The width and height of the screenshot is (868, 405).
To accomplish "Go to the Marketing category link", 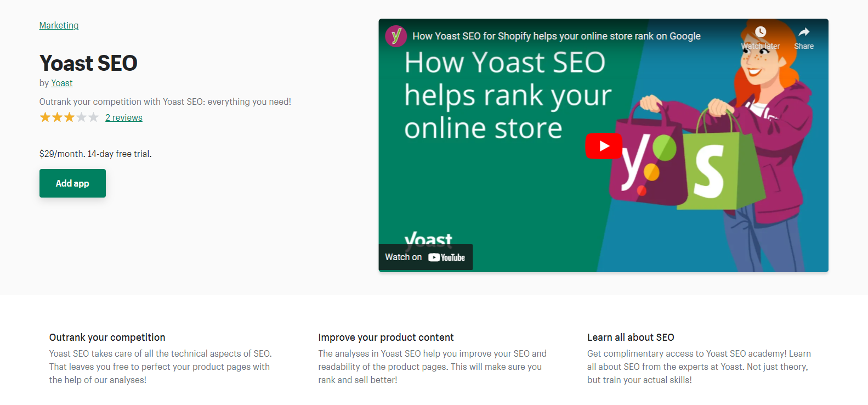I will pos(59,25).
